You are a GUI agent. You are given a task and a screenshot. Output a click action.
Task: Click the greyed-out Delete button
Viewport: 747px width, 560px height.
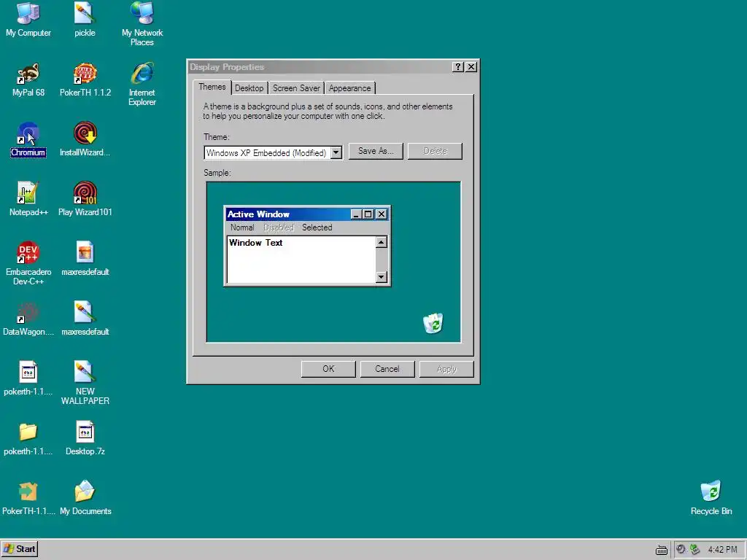click(x=435, y=151)
